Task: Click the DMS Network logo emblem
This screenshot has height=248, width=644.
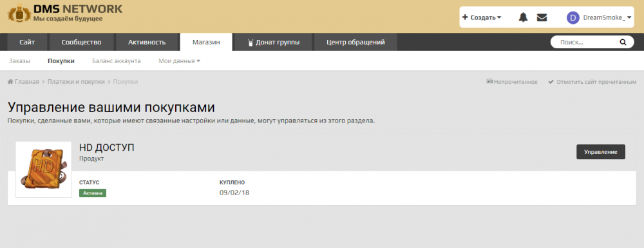Action: click(x=19, y=14)
